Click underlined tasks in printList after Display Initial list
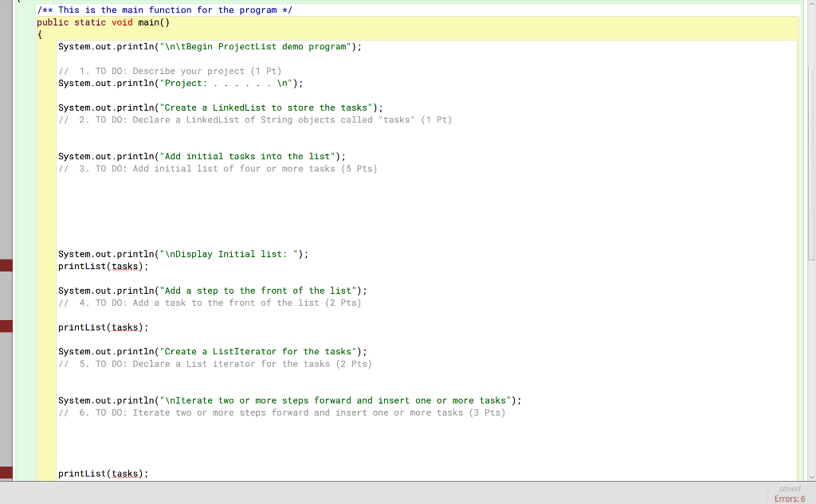 pyautogui.click(x=125, y=266)
